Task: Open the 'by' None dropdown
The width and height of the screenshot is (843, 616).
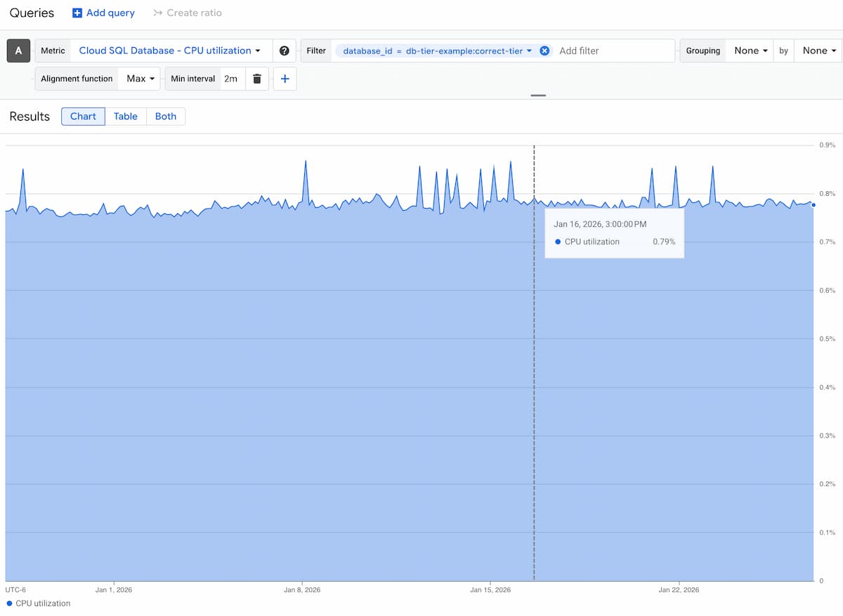Action: [x=819, y=51]
